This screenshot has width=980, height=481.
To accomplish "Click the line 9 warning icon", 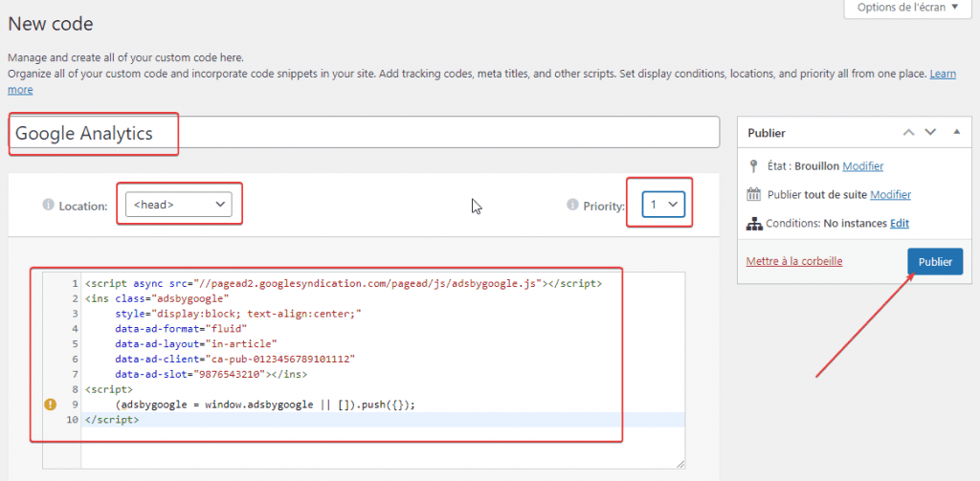I will click(x=50, y=404).
